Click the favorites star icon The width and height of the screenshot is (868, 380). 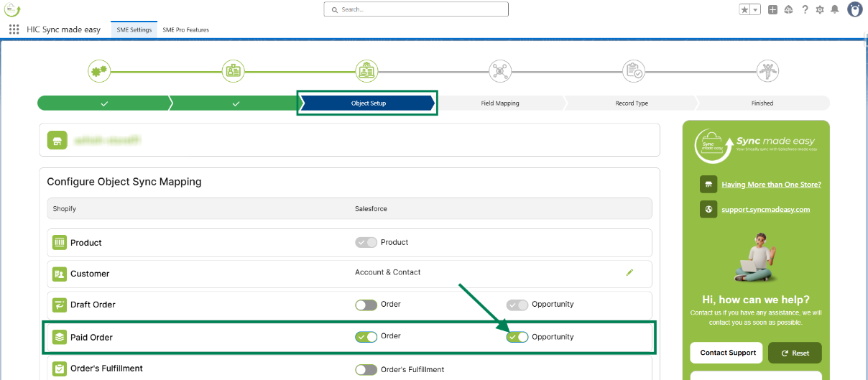(745, 9)
